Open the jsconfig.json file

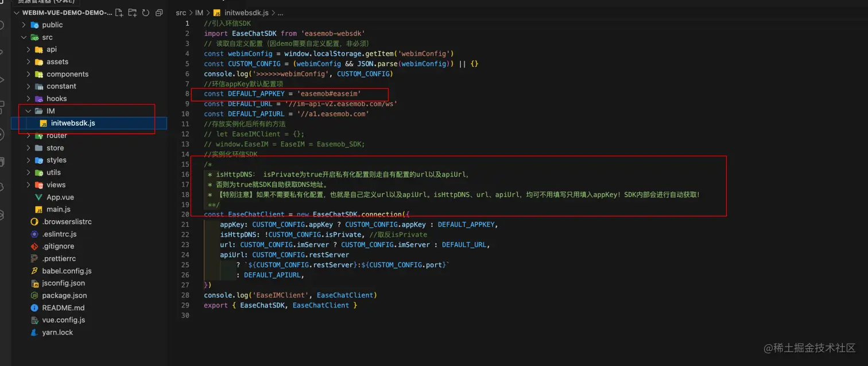tap(63, 283)
